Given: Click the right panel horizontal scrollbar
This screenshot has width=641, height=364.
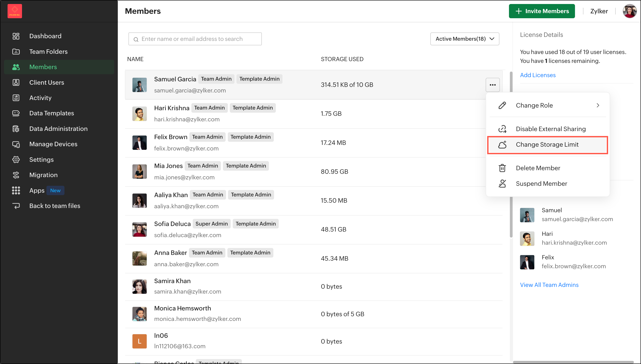Looking at the screenshot, I should 573,362.
